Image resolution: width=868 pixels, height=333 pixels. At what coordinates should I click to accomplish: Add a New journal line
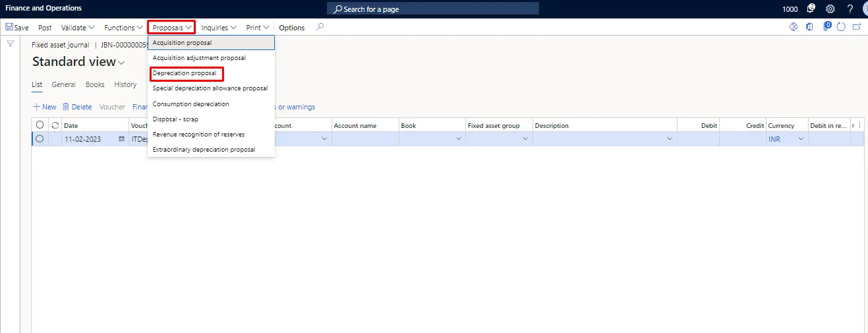pyautogui.click(x=45, y=107)
